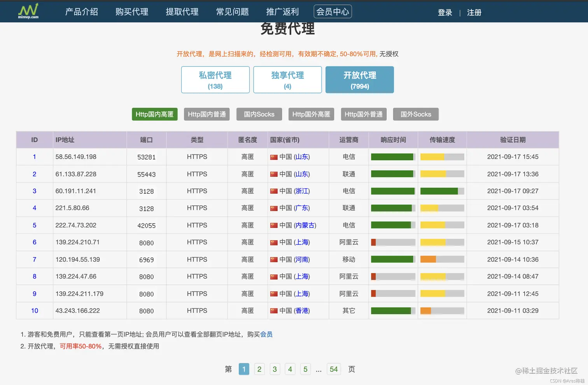Switch to the 开放代理 tab
This screenshot has height=385, width=588.
359,80
